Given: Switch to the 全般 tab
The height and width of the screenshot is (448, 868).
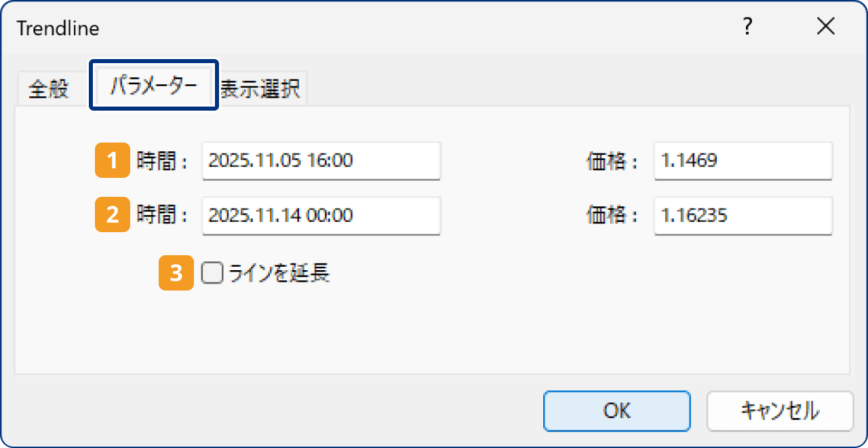Looking at the screenshot, I should tap(49, 88).
